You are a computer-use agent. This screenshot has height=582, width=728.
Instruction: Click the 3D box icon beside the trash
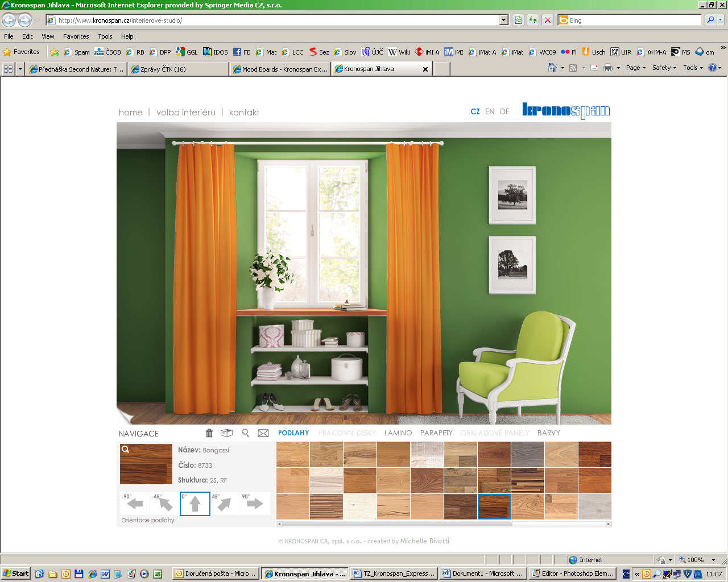pos(227,433)
